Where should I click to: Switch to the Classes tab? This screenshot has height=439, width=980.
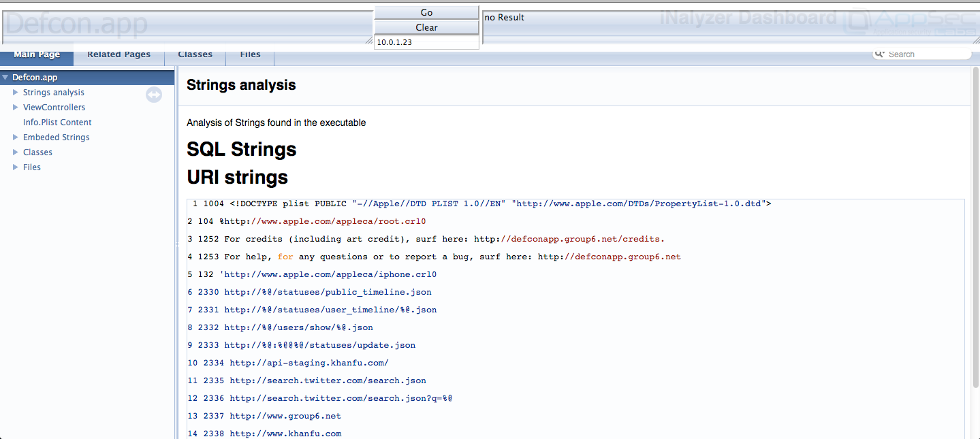coord(195,54)
